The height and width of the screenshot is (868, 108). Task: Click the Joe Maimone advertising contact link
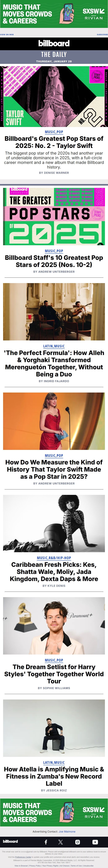67,832
